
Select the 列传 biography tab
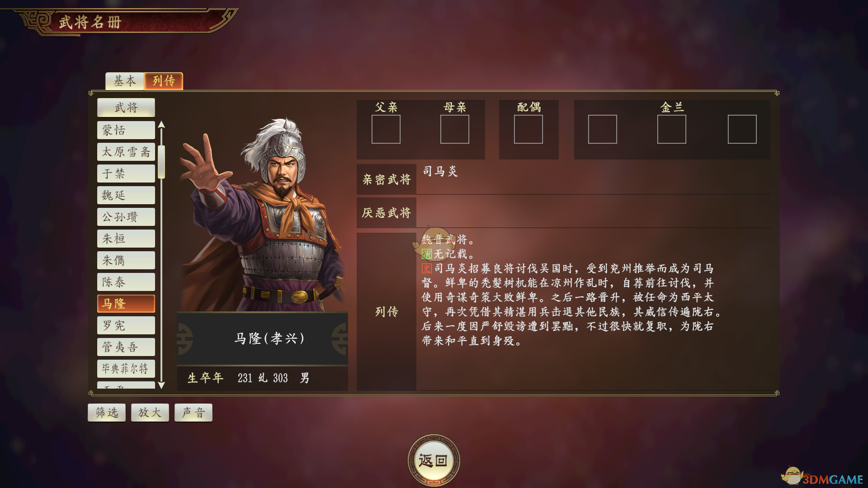click(164, 81)
